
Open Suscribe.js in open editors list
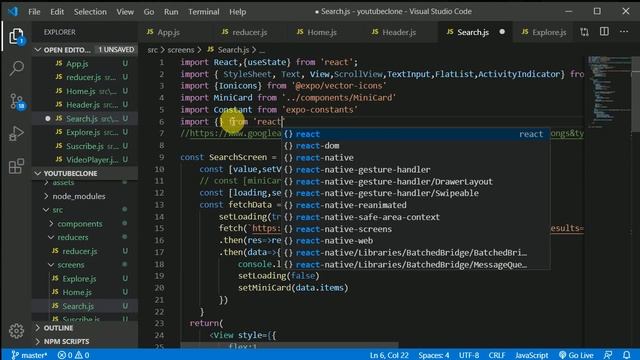point(85,146)
